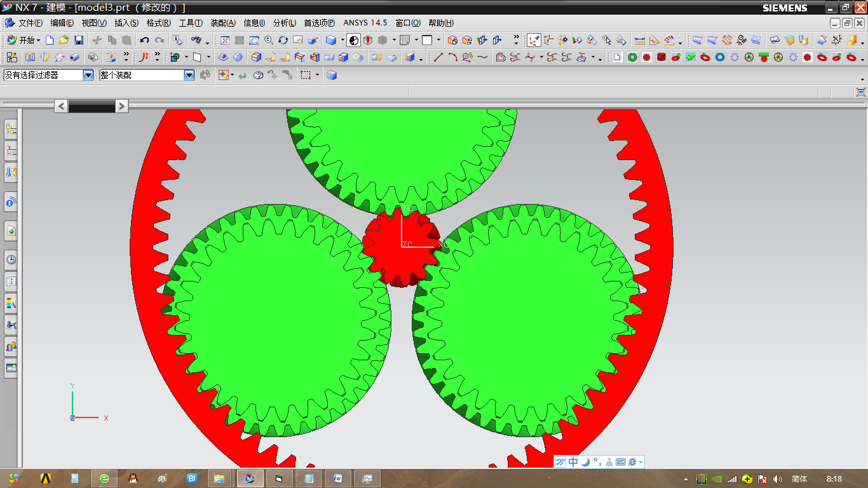Click the Measure distance ruler icon

point(640,40)
